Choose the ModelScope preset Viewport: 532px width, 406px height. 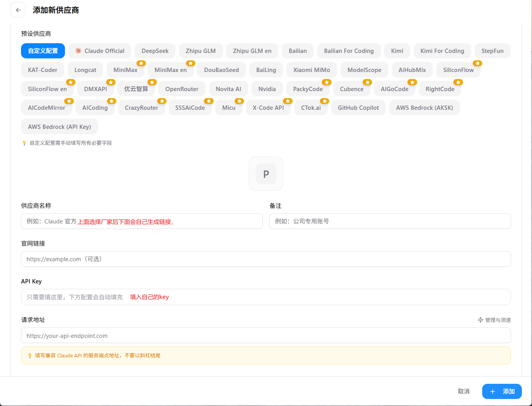[x=364, y=70]
